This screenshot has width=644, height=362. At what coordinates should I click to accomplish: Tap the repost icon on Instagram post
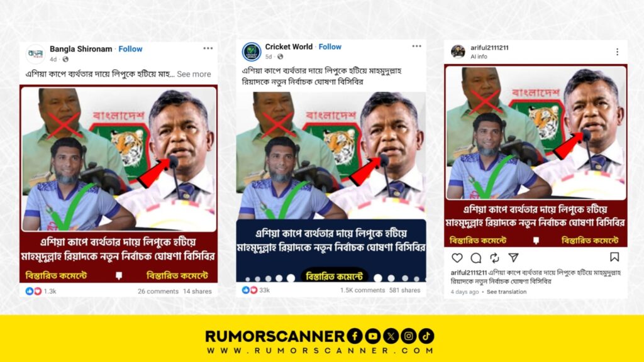point(494,258)
